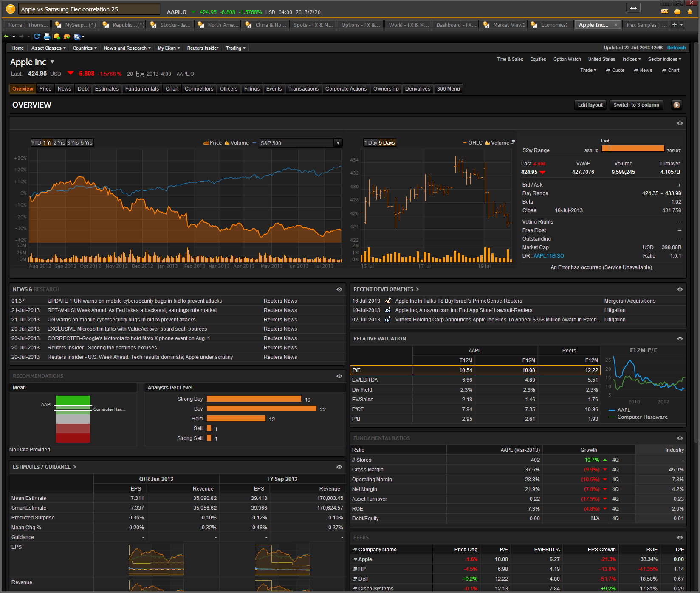The image size is (700, 593).
Task: Click popup icon beside Dell in Peers
Action: coord(355,579)
